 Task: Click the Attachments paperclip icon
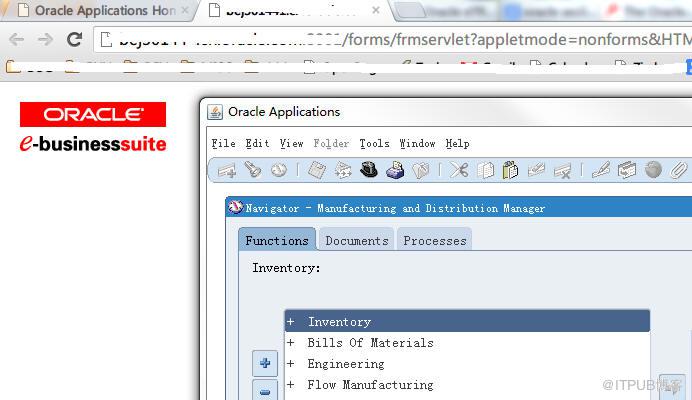(x=678, y=170)
